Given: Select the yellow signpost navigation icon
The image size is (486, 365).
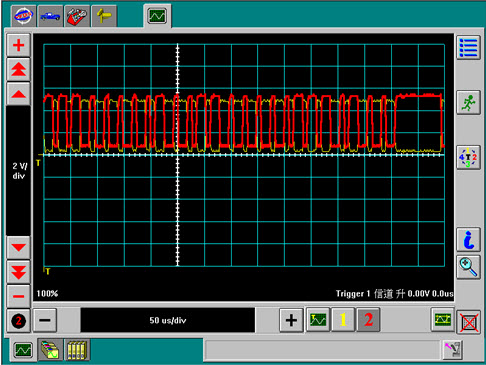Looking at the screenshot, I should pos(104,16).
